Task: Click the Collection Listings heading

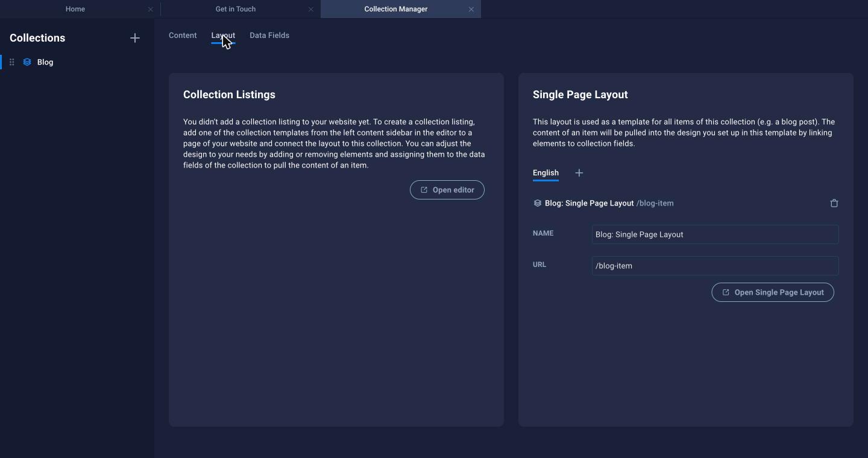Action: tap(229, 95)
